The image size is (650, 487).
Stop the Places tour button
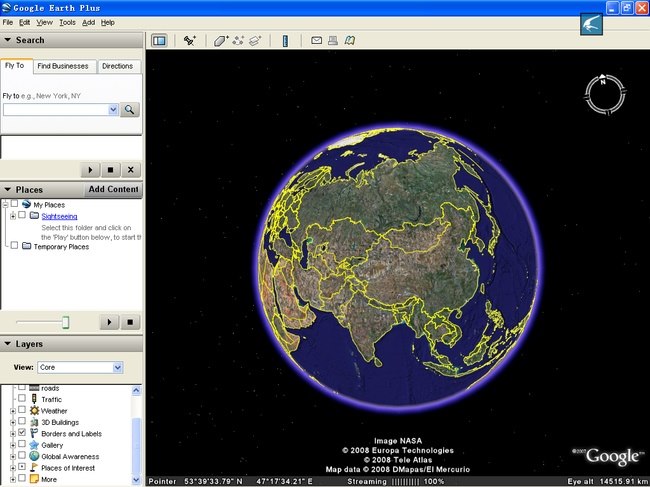[x=130, y=322]
